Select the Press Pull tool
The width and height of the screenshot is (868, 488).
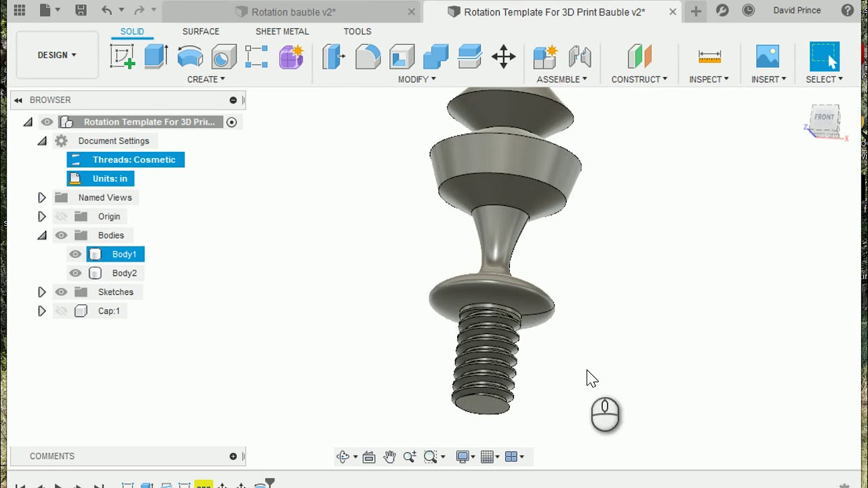click(x=334, y=56)
